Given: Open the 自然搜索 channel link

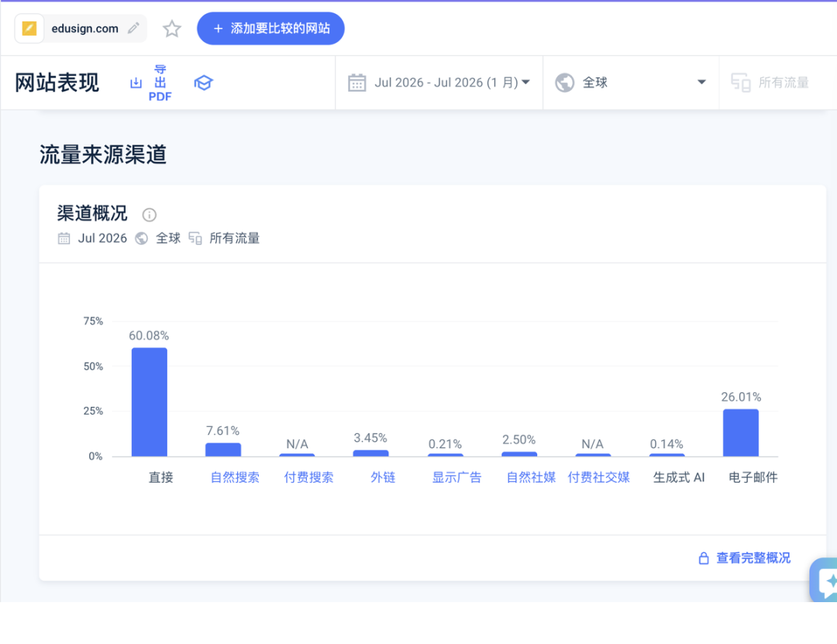Looking at the screenshot, I should (235, 477).
